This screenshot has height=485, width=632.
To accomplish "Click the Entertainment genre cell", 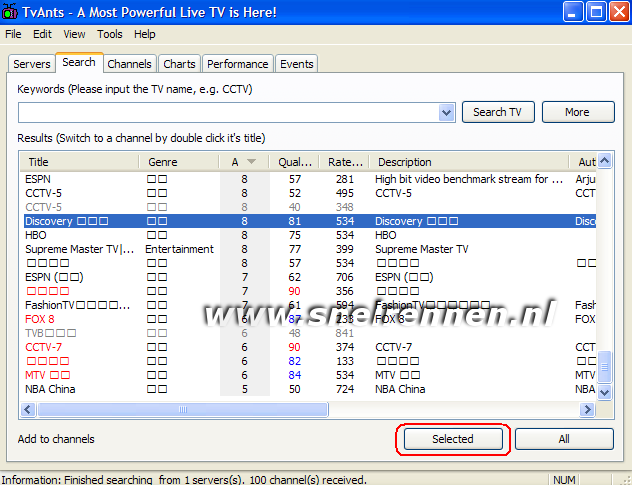I will tap(179, 249).
